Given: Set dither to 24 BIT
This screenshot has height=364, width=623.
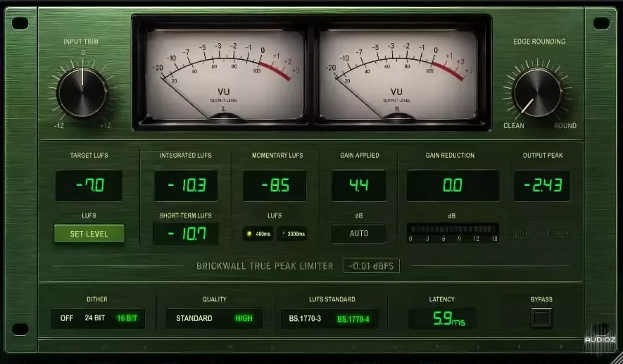Looking at the screenshot, I should click(x=95, y=318).
